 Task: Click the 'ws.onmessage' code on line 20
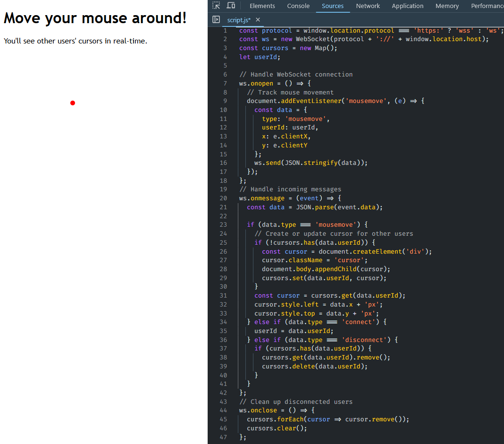tap(261, 198)
